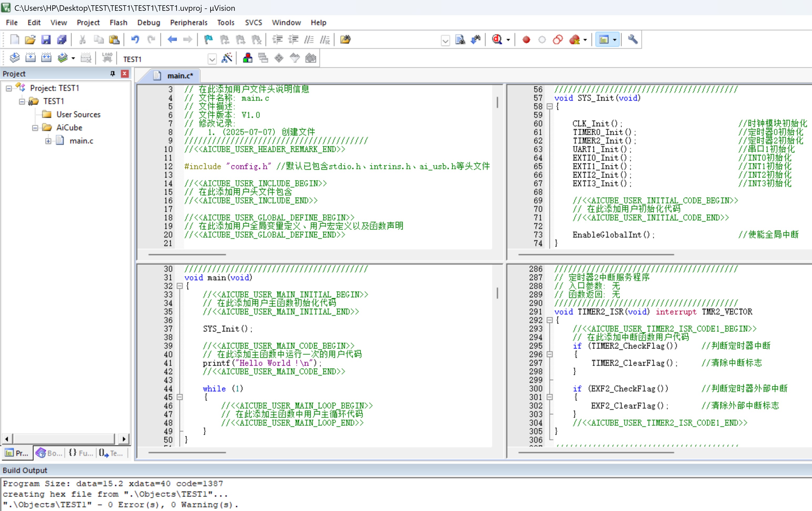Open the window layout dropdown arrow

pos(615,40)
